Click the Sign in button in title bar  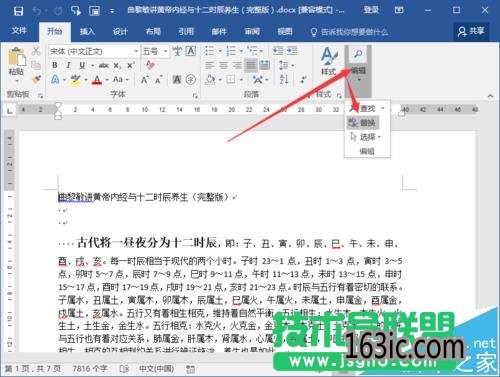pos(371,10)
